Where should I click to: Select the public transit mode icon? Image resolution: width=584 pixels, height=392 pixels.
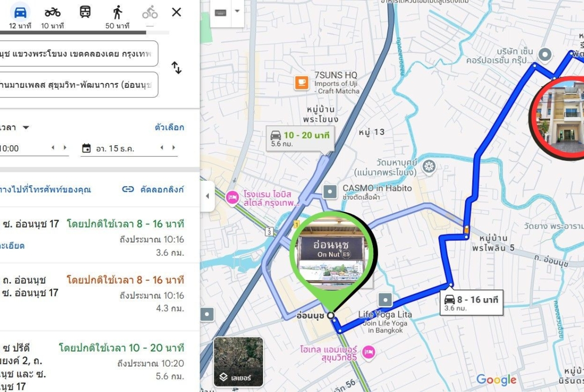(x=85, y=12)
